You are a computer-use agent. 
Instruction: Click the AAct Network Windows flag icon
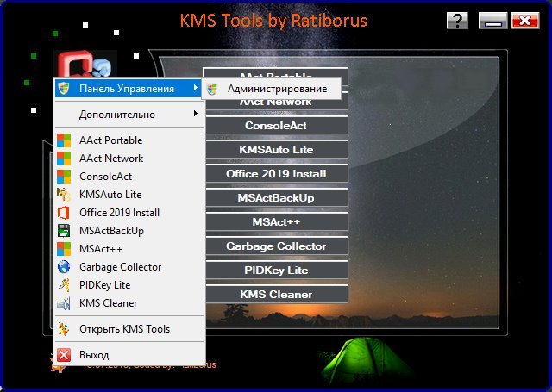(64, 159)
